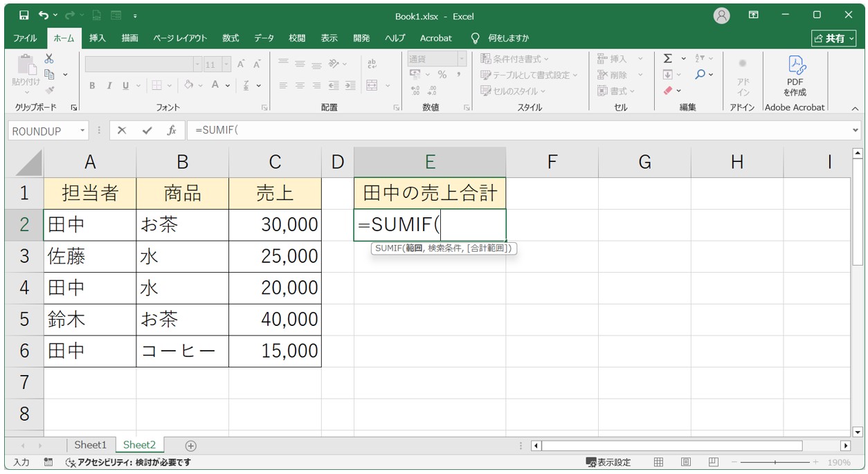This screenshot has height=474, width=868.
Task: Switch to Normal view in status bar
Action: click(659, 462)
